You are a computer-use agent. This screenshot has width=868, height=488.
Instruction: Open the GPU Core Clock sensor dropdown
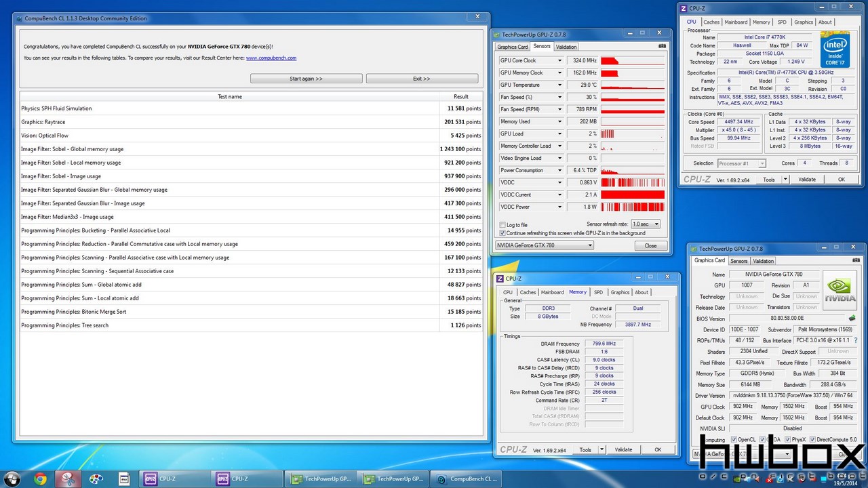(x=560, y=60)
